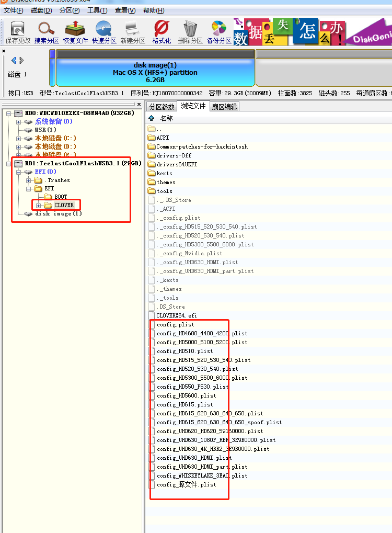Viewport: 392px width, 533px height.
Task: Open the Disk (磁盘) menu
Action: coord(41,10)
